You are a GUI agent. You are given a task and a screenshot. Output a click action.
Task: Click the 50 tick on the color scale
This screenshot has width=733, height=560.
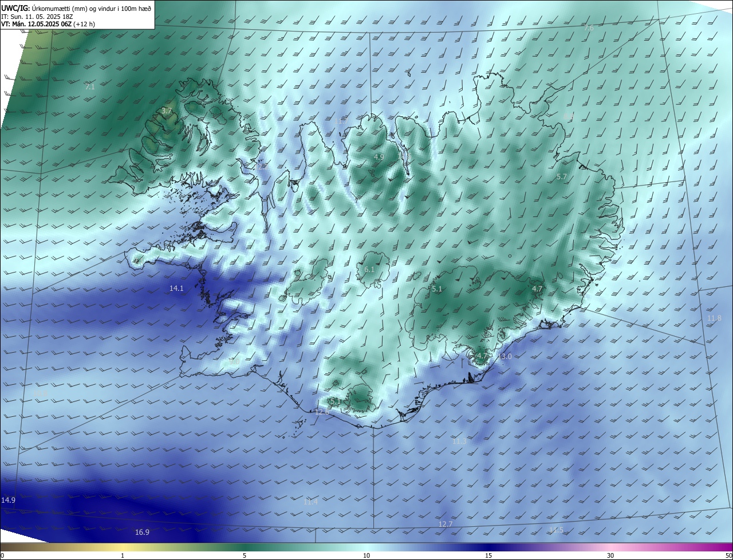tap(728, 555)
